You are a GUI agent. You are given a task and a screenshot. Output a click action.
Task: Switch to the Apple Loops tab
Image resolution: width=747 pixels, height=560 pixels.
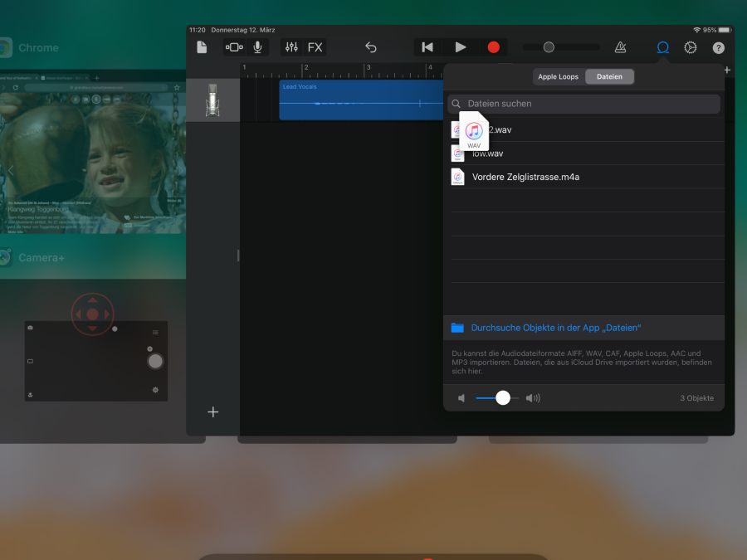tap(558, 76)
